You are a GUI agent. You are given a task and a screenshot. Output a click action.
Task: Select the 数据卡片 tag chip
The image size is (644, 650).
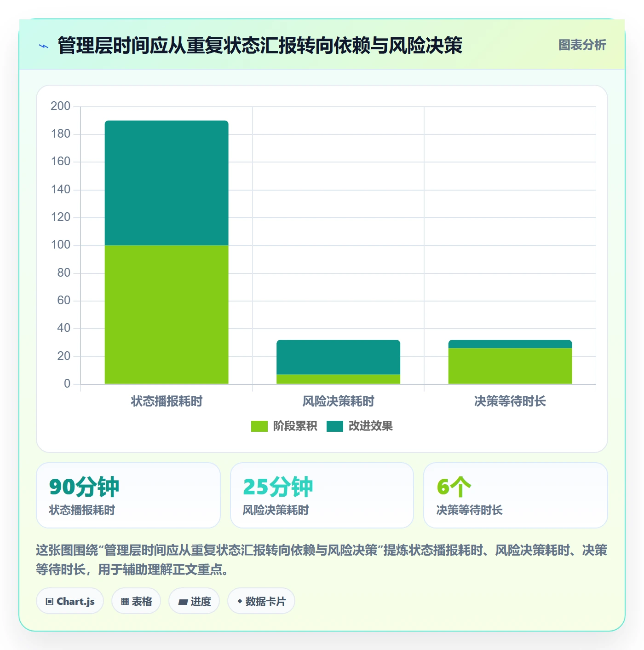coord(261,601)
